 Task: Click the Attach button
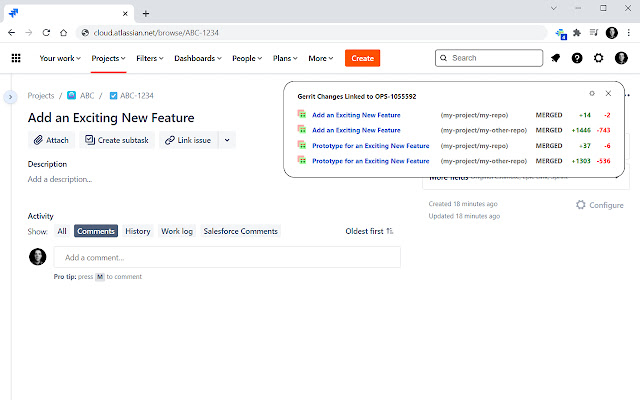tap(51, 140)
